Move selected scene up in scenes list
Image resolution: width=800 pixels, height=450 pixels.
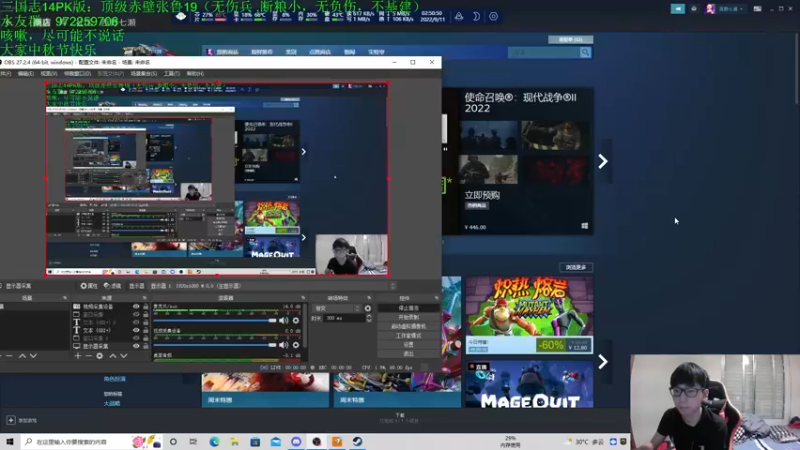[x=22, y=356]
